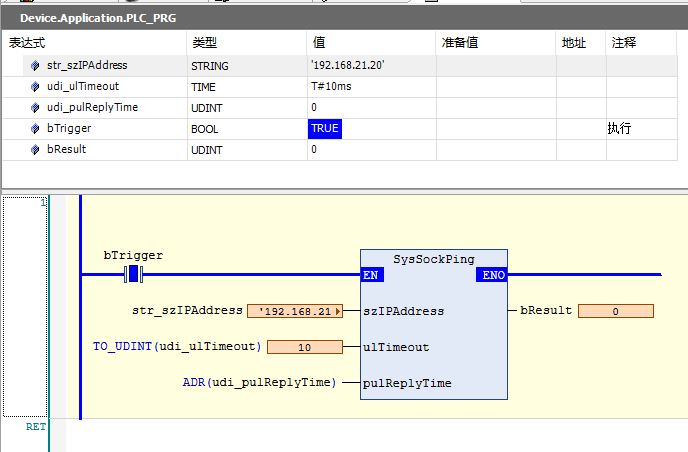688x452 pixels.
Task: Click the ENO output pin on SysSockPing
Action: point(493,275)
